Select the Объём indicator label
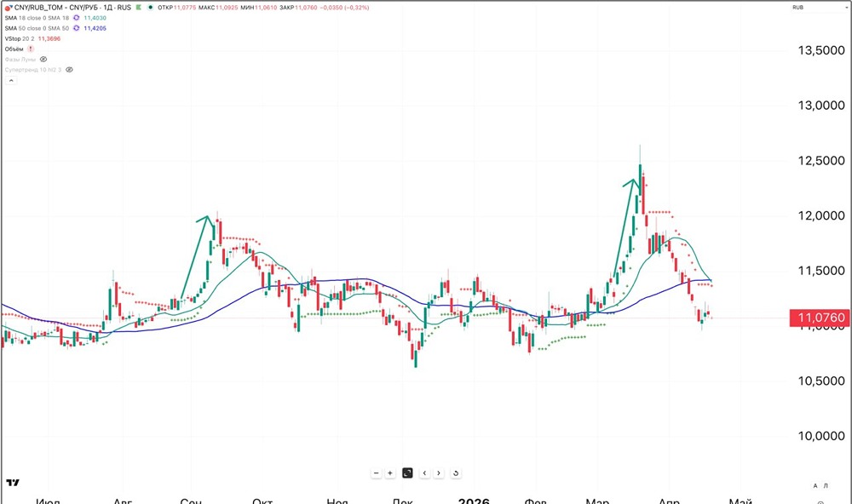The width and height of the screenshot is (852, 504). point(14,49)
